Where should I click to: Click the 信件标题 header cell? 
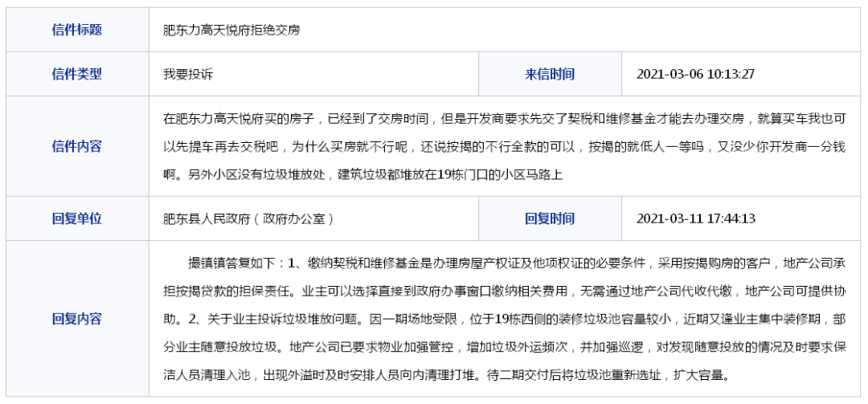[x=77, y=30]
